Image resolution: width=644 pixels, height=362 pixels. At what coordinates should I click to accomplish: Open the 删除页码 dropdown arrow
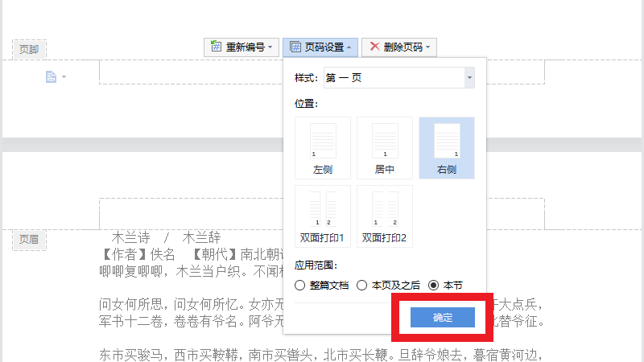[428, 47]
